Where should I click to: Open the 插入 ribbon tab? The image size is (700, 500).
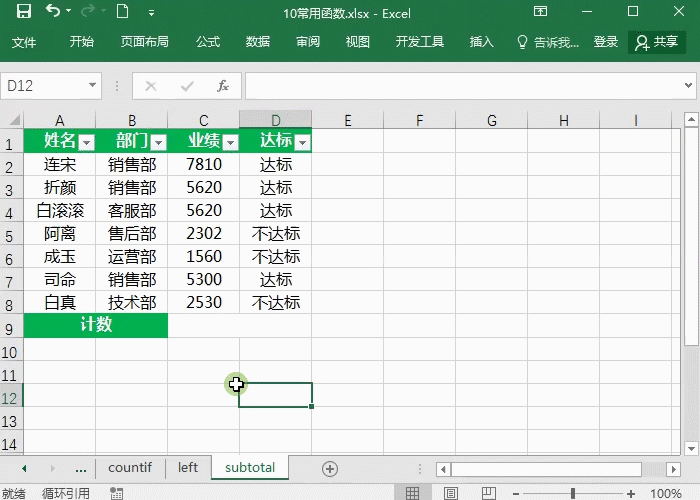(481, 42)
